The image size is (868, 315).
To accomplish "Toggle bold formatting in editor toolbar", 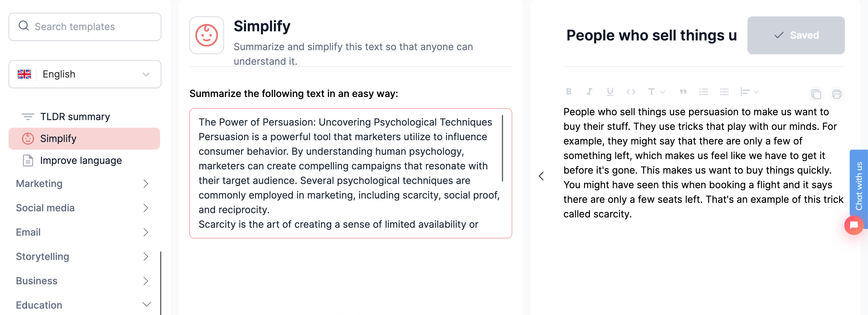I will [x=569, y=92].
